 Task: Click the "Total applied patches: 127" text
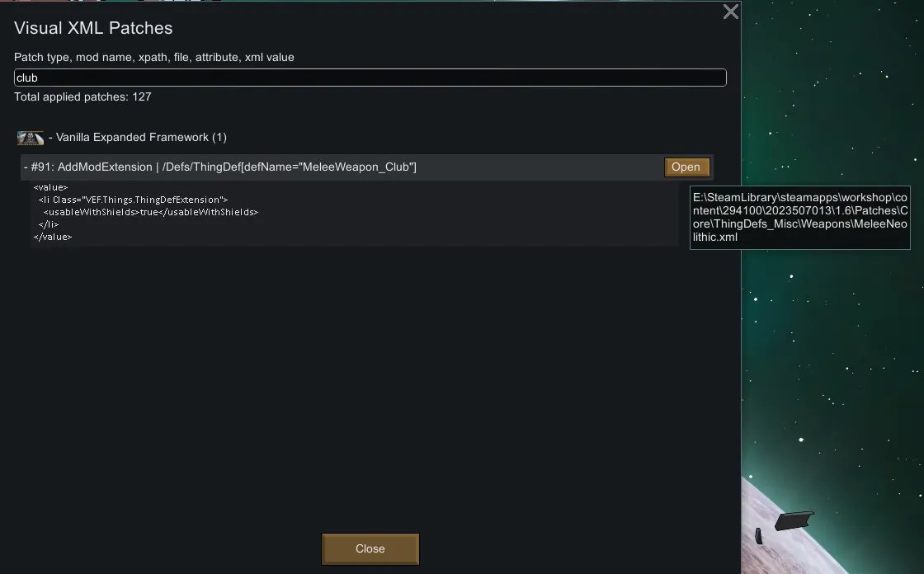point(82,96)
